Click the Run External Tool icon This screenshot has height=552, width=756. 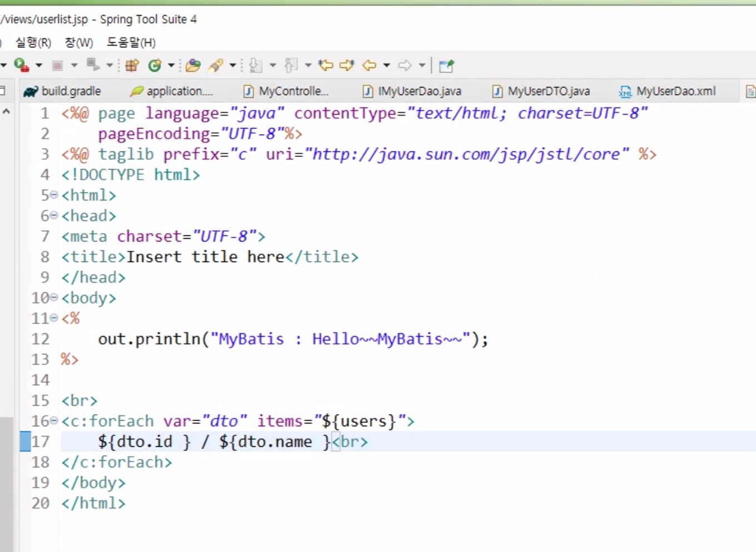22,65
